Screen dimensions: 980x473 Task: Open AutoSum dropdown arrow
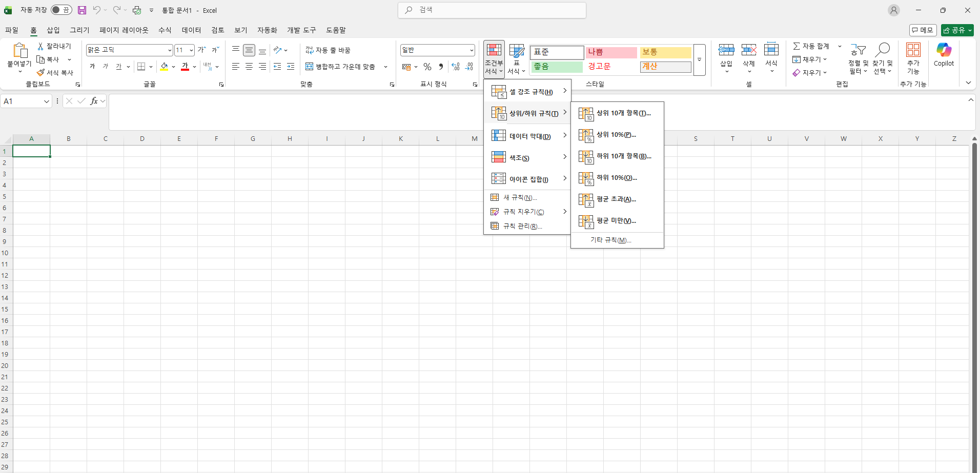(840, 46)
